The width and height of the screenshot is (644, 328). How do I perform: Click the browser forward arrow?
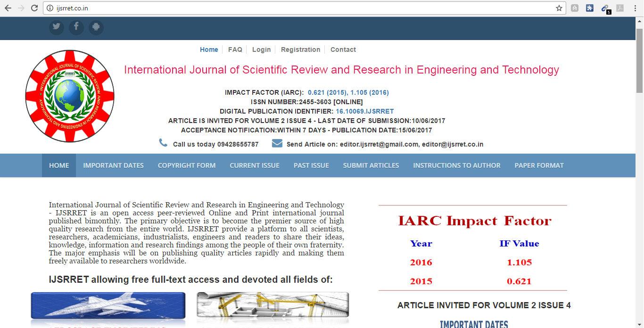pos(21,8)
